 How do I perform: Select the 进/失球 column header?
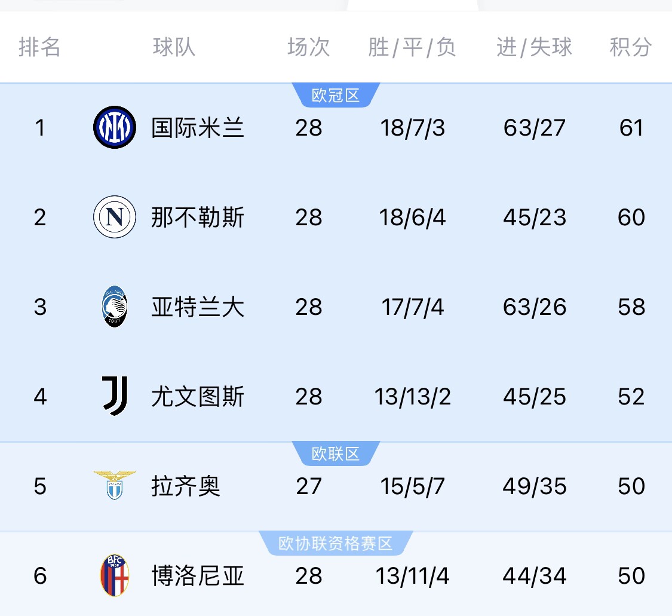coord(534,47)
